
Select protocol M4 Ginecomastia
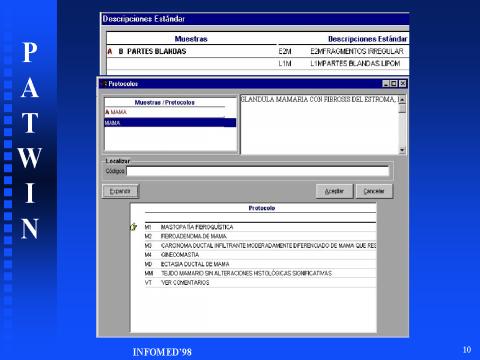260,255
